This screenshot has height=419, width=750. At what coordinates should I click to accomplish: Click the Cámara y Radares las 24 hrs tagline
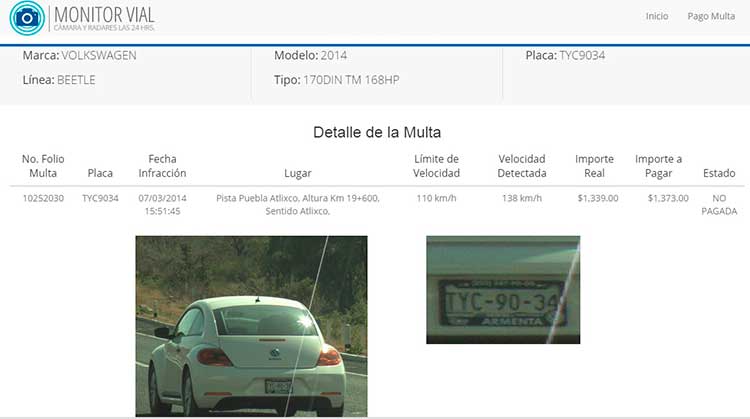pos(104,28)
